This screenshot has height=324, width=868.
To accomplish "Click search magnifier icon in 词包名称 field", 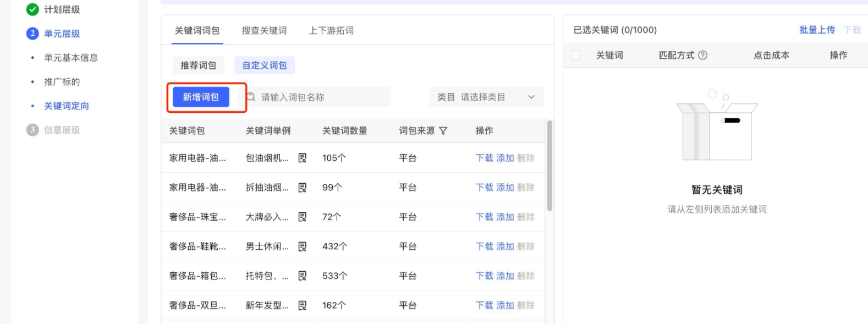I will [x=251, y=97].
